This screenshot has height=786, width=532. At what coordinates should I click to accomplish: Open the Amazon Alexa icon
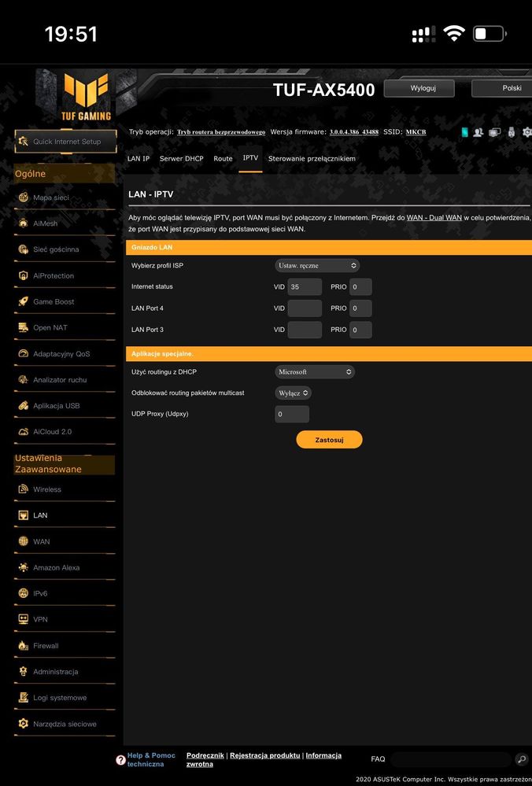point(23,567)
